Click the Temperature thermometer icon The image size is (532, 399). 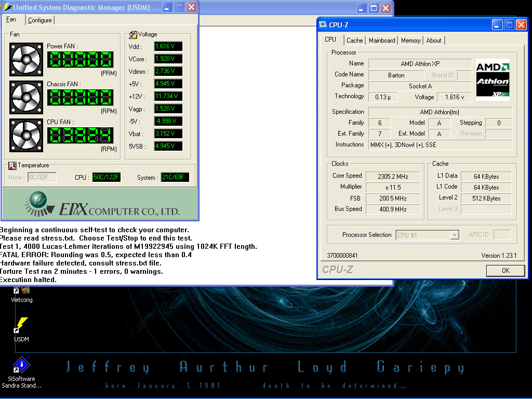click(x=12, y=166)
